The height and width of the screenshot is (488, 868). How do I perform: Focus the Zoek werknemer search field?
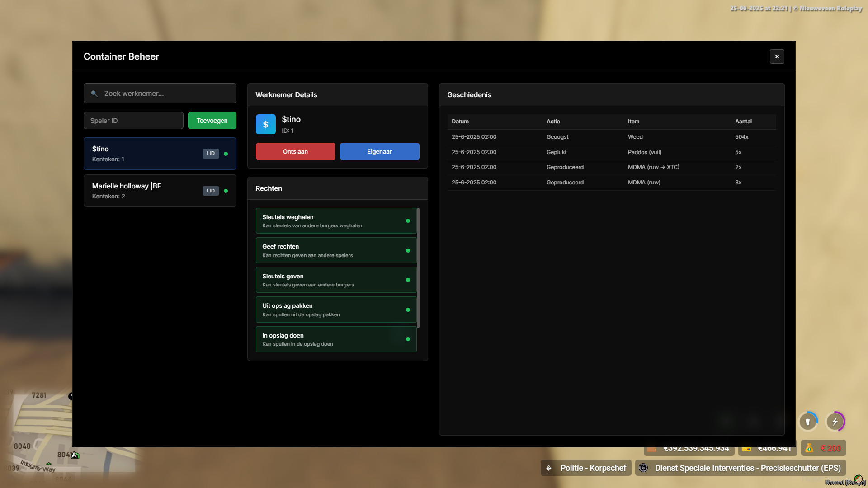pyautogui.click(x=160, y=94)
